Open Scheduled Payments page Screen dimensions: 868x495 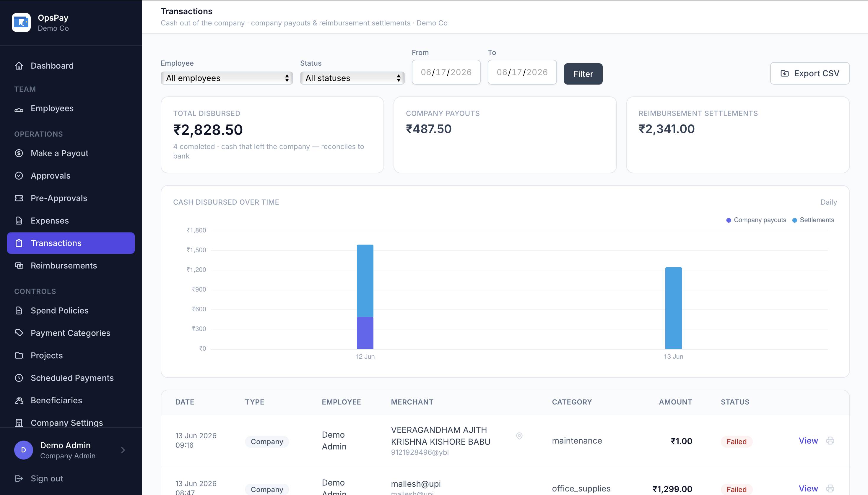[x=71, y=378]
